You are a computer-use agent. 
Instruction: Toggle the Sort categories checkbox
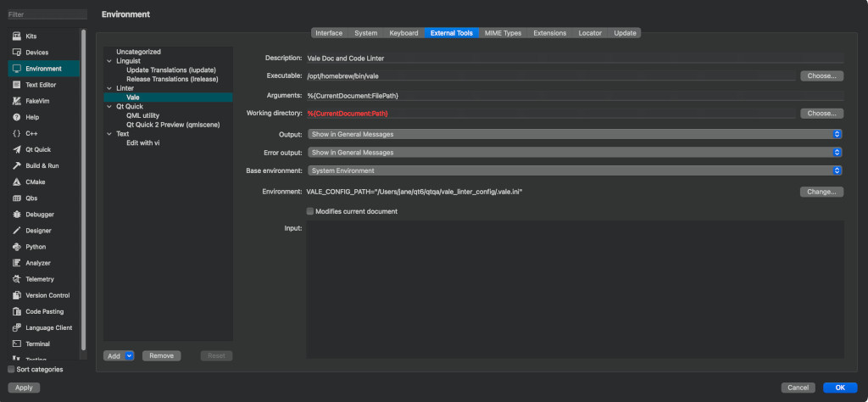pos(11,370)
